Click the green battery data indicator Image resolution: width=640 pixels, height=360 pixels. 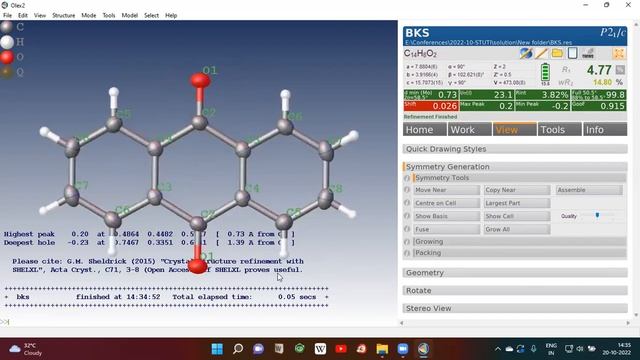pos(545,73)
